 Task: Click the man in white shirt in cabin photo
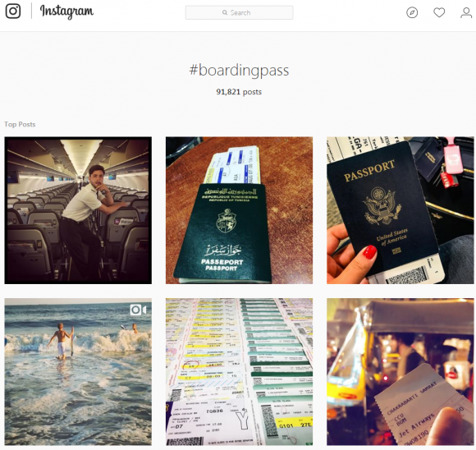[88, 218]
